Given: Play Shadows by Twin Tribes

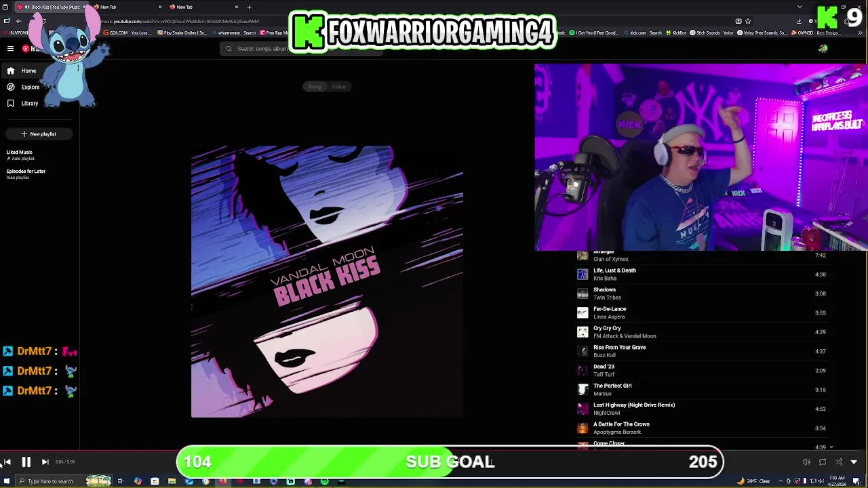Looking at the screenshot, I should (702, 293).
